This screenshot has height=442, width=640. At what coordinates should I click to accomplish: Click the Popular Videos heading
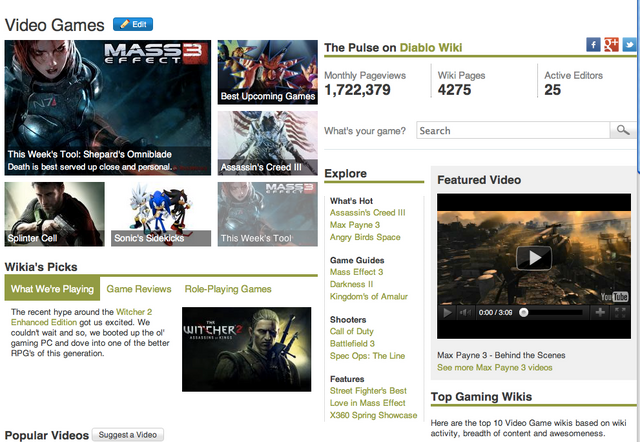click(x=47, y=435)
